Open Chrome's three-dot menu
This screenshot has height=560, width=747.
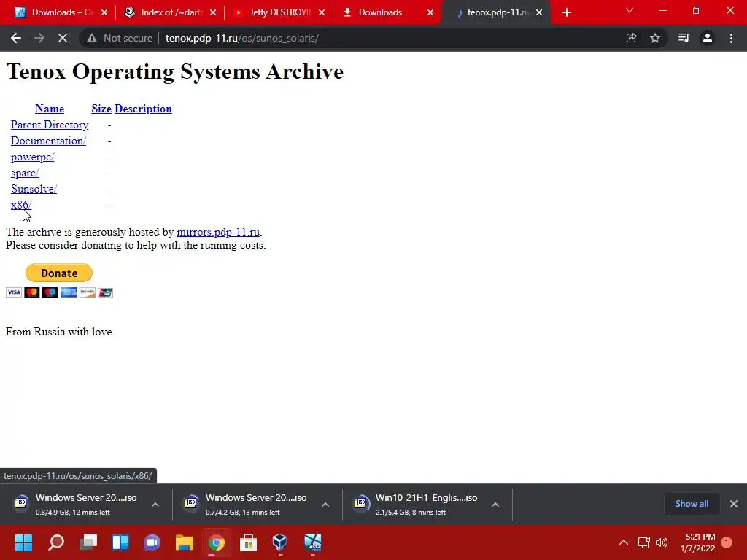[x=731, y=38]
